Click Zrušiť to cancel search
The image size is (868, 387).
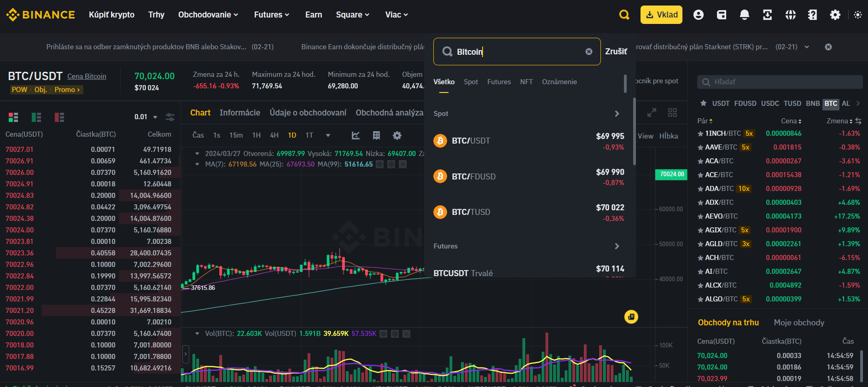point(616,52)
